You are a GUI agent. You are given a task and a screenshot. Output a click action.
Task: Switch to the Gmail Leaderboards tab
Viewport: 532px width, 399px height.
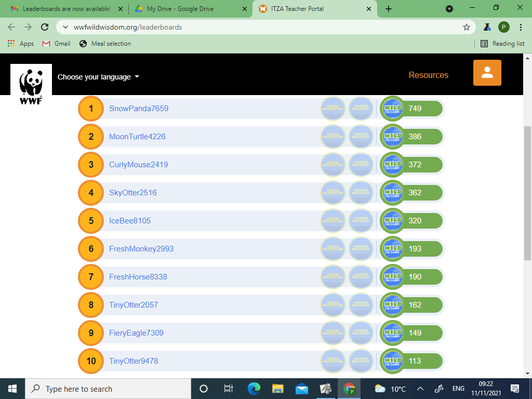coord(66,9)
